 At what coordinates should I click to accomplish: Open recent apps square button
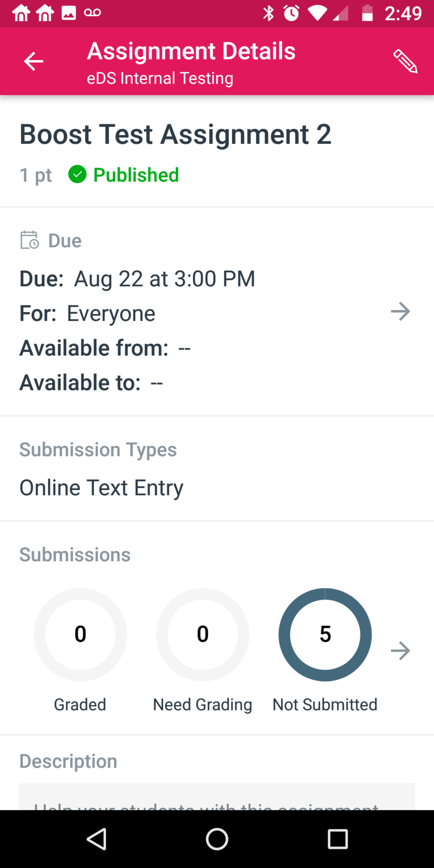tap(337, 839)
